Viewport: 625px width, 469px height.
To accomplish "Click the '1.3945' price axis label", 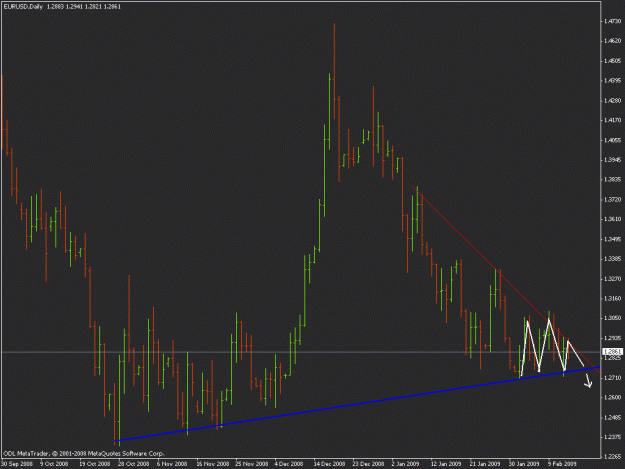I will pyautogui.click(x=612, y=160).
